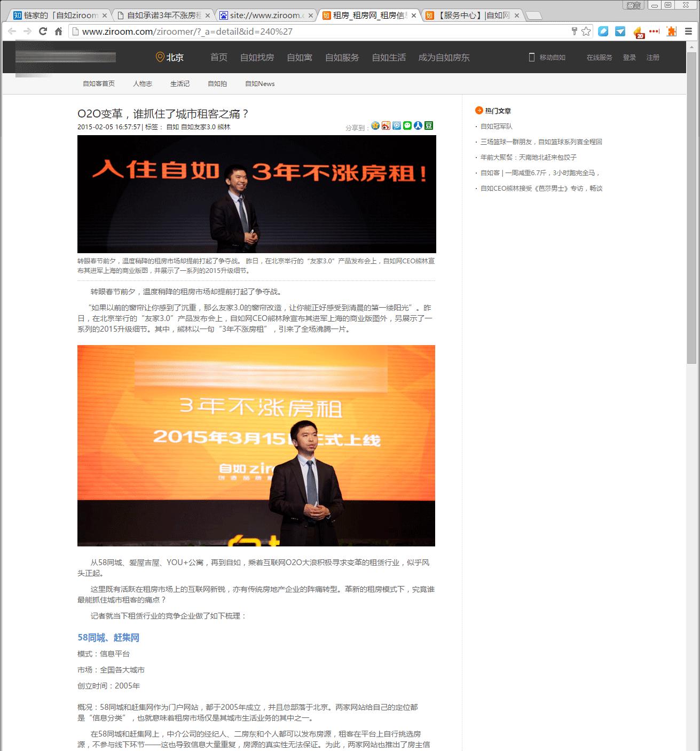The height and width of the screenshot is (751, 700).
Task: Open the red dots extension icon
Action: (x=654, y=32)
